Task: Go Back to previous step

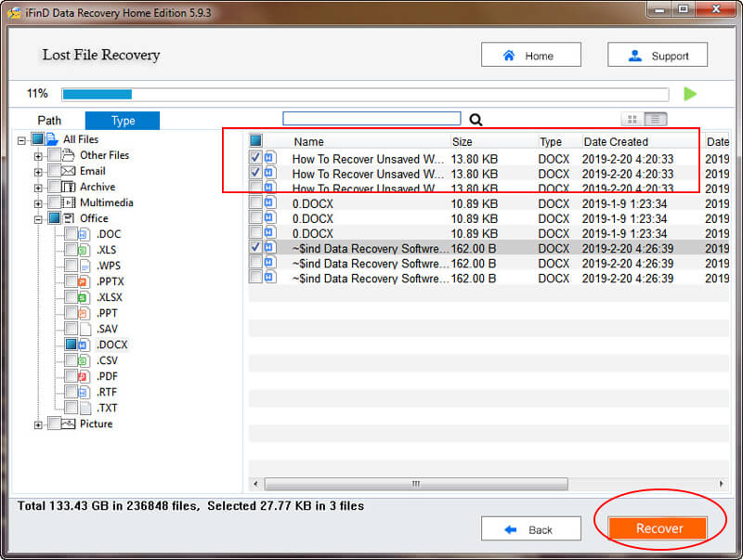Action: click(x=530, y=528)
